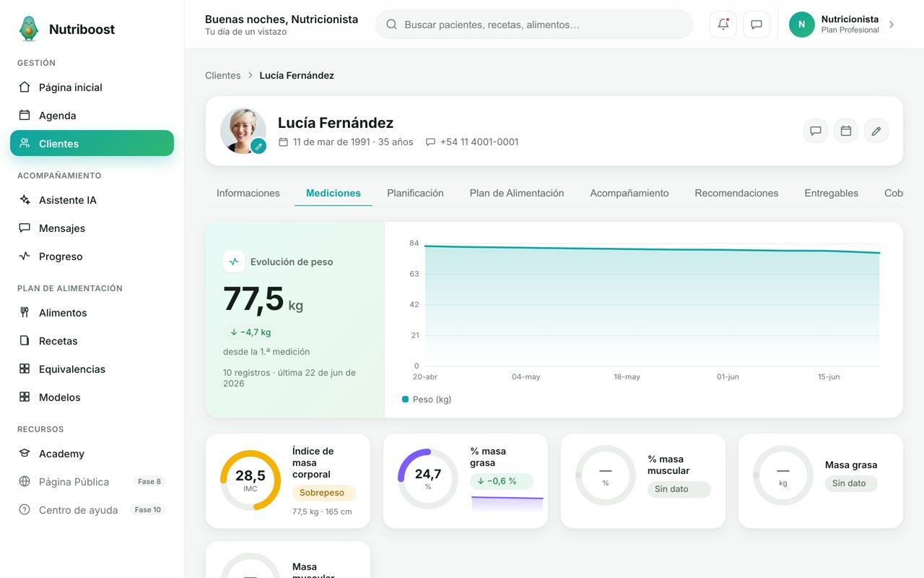Open the Planificación tab
924x578 pixels.
[x=415, y=193]
